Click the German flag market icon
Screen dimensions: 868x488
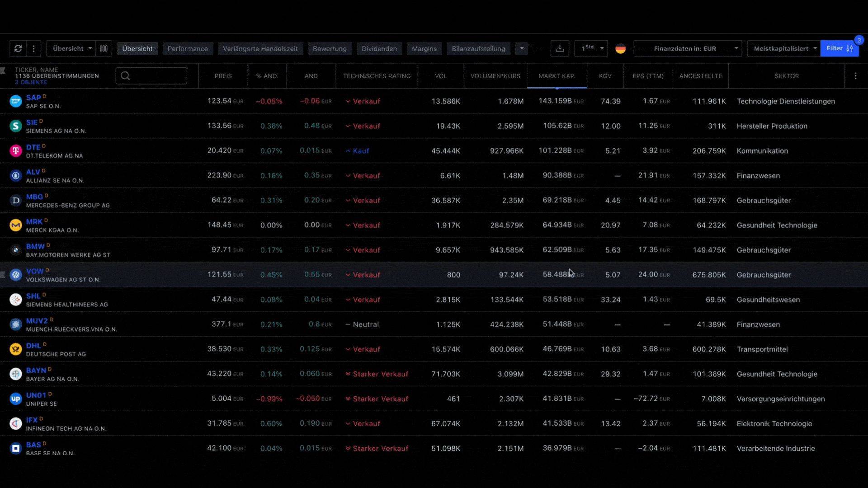[x=620, y=48]
